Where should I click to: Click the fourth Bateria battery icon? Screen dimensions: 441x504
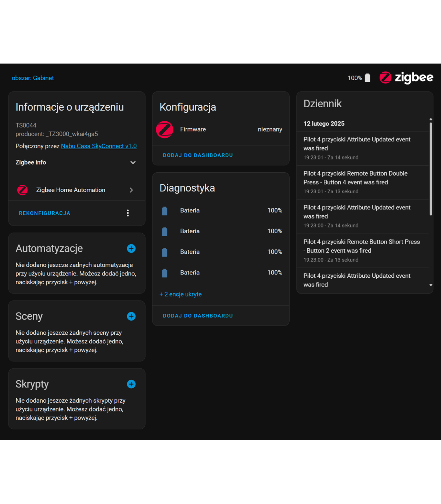tap(165, 273)
